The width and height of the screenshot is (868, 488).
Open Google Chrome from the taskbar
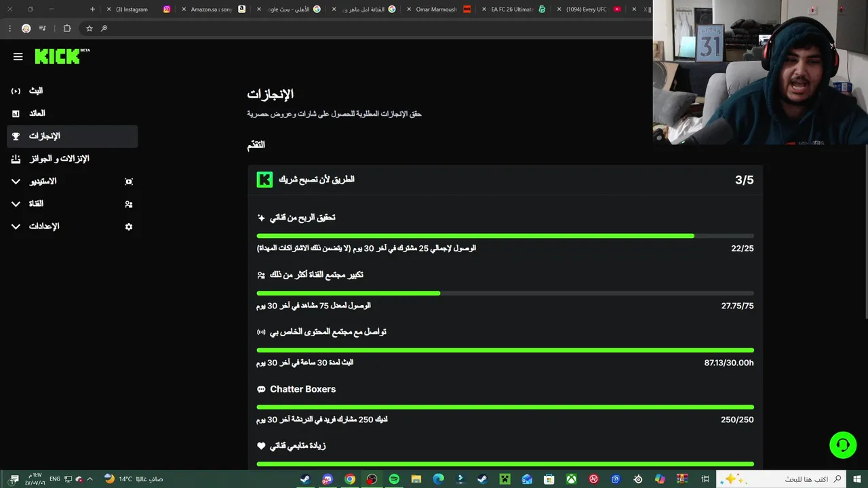[x=350, y=479]
